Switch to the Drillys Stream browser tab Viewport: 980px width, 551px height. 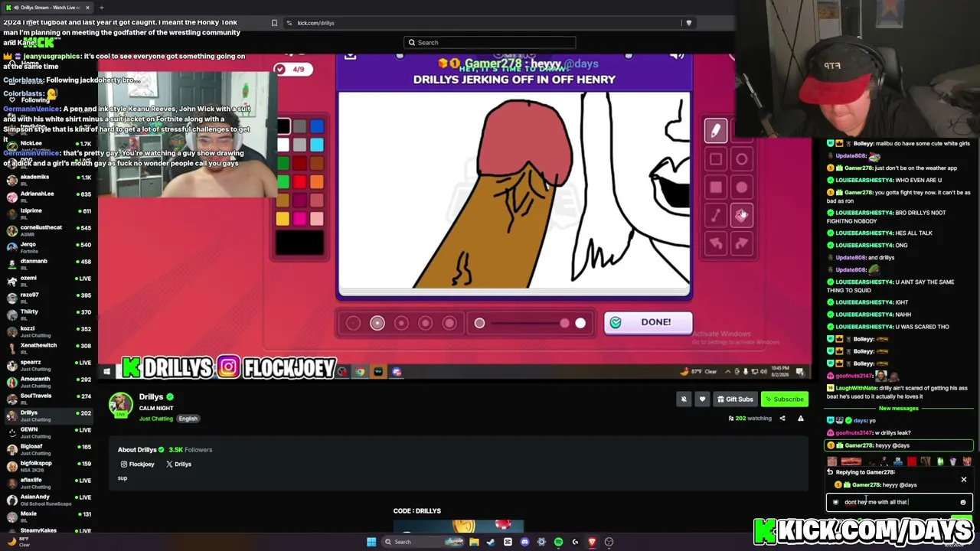(47, 8)
